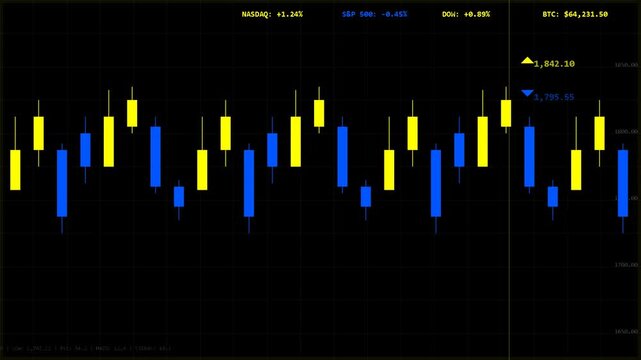Click the yellow up-triangle price marker
The height and width of the screenshot is (360, 641).
coord(527,61)
